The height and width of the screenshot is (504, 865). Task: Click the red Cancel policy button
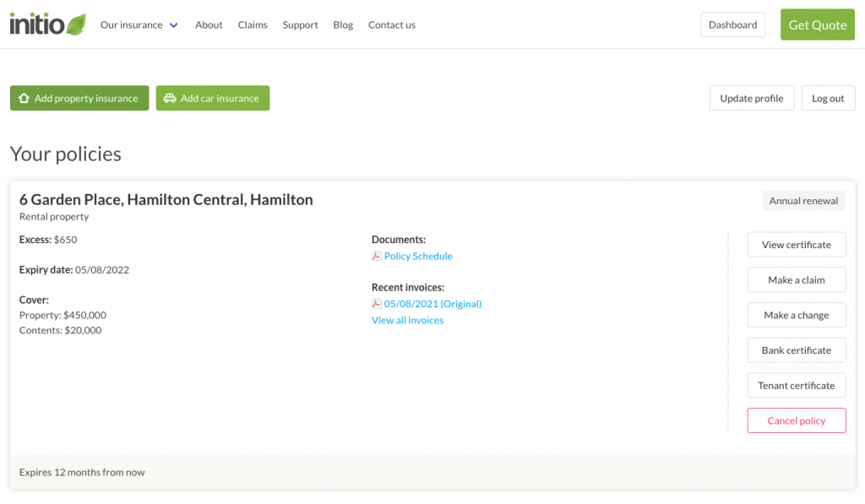pyautogui.click(x=796, y=420)
